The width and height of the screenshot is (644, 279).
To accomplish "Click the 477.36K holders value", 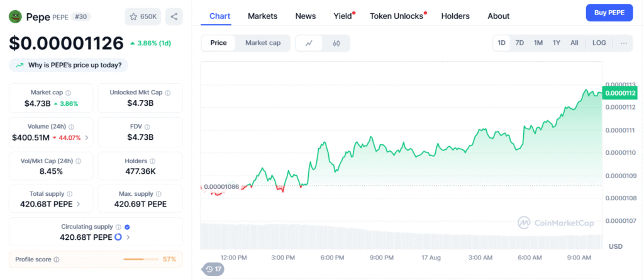I will point(140,171).
